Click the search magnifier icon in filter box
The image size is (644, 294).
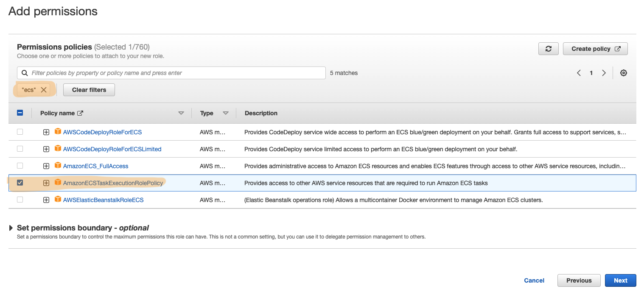[25, 73]
